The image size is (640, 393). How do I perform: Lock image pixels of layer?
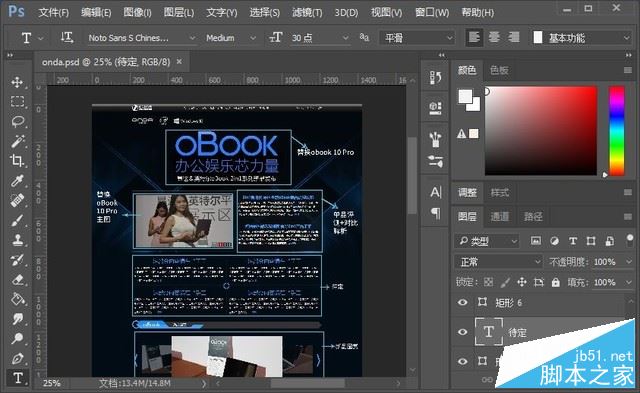pos(505,282)
